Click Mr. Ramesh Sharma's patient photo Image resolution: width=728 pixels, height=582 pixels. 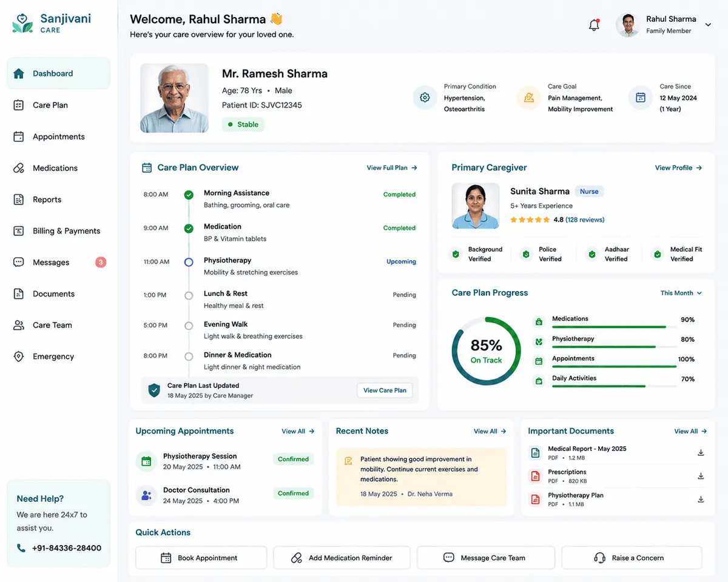point(174,98)
